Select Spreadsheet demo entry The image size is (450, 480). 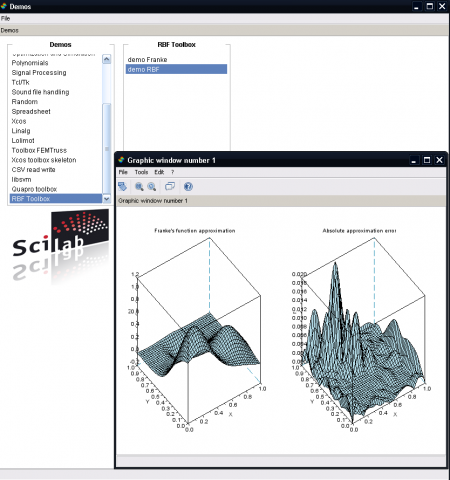coord(56,111)
